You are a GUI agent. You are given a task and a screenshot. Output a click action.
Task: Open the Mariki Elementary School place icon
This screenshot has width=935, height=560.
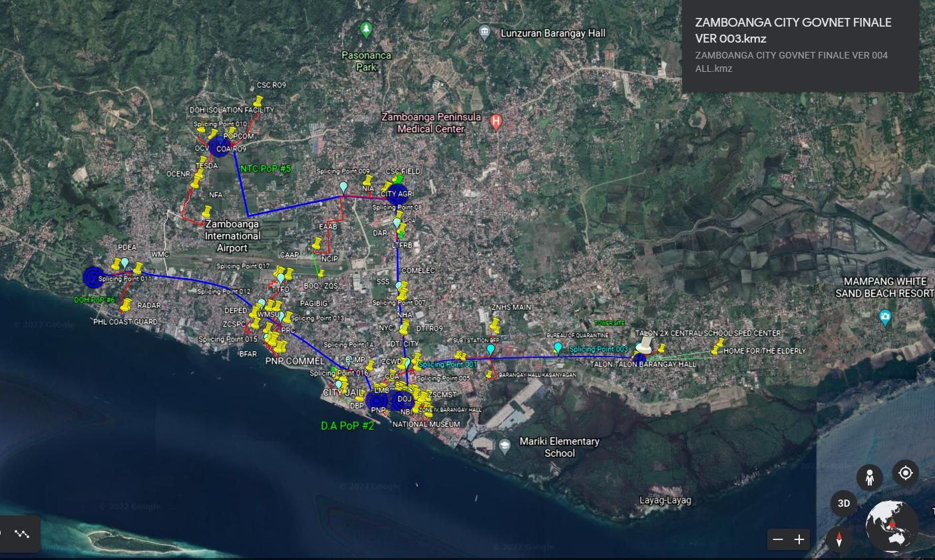504,446
